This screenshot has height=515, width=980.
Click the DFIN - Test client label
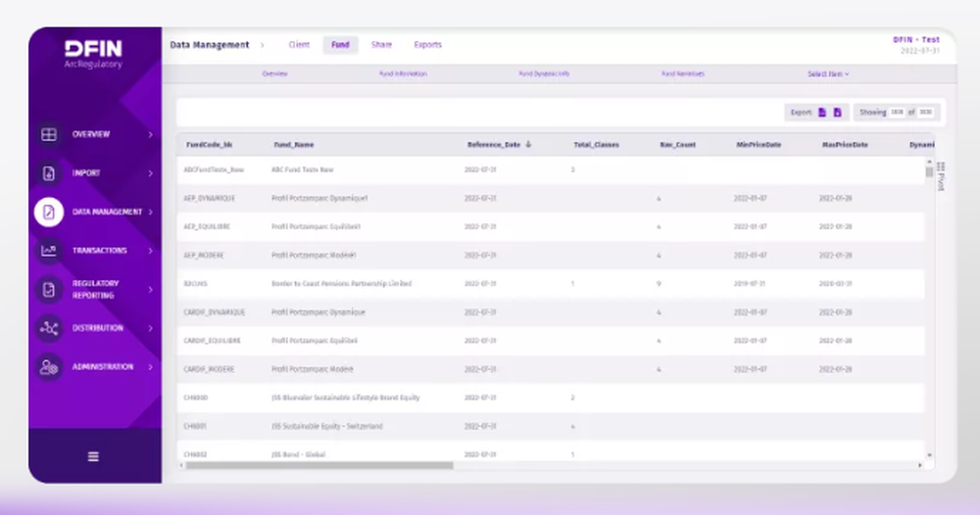(x=916, y=39)
